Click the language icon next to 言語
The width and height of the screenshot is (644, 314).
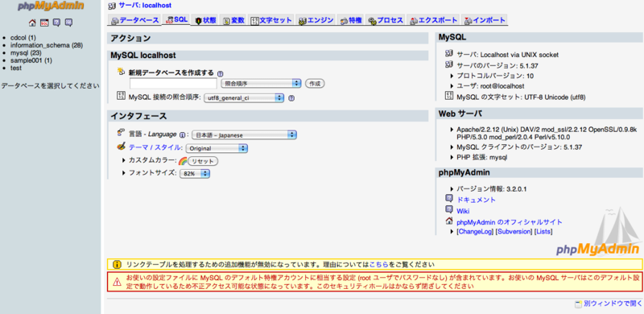[122, 133]
